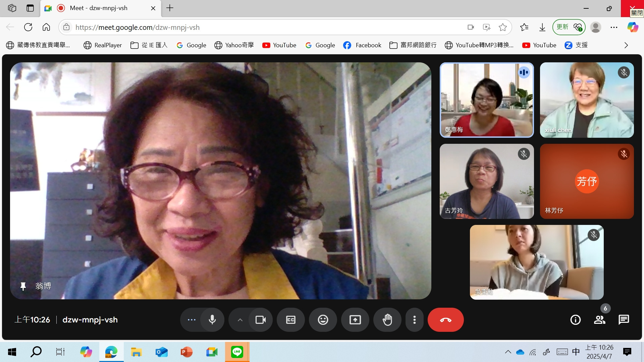This screenshot has width=644, height=362.
Task: Open the in-call chat panel
Action: tap(624, 320)
